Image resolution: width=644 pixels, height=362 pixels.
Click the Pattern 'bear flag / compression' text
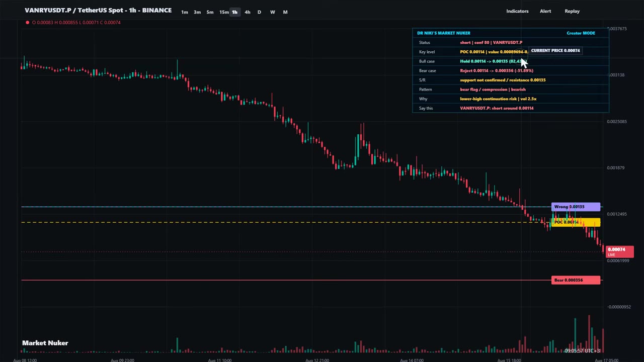coord(493,89)
